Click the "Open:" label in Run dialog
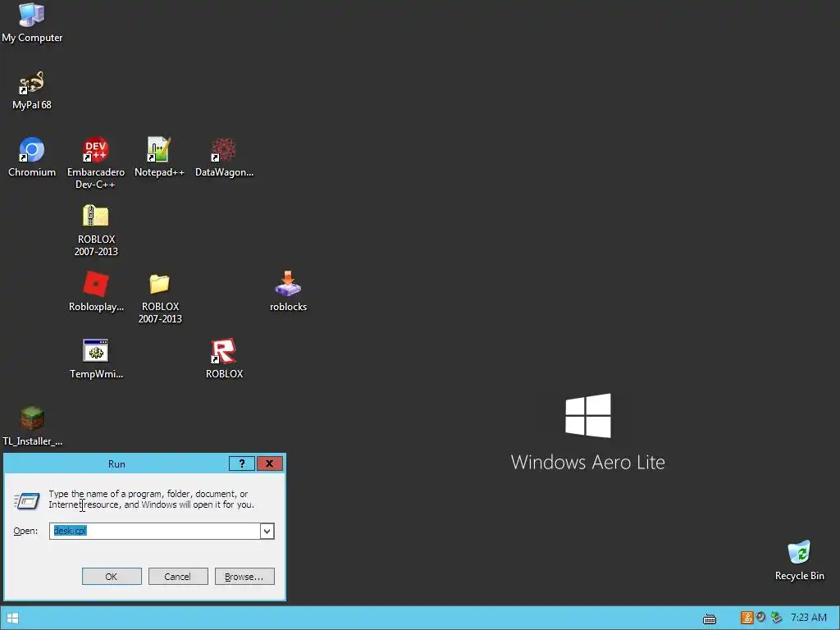840x630 pixels. (25, 531)
